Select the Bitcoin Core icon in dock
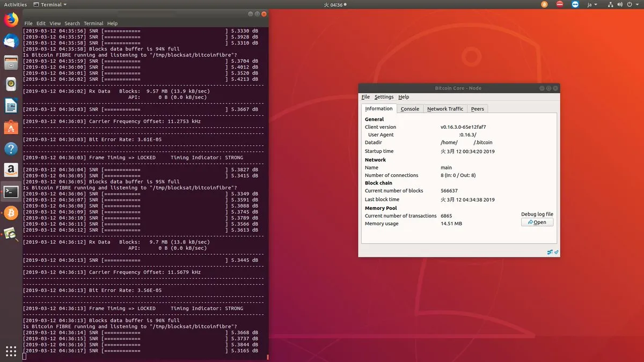 (x=11, y=213)
